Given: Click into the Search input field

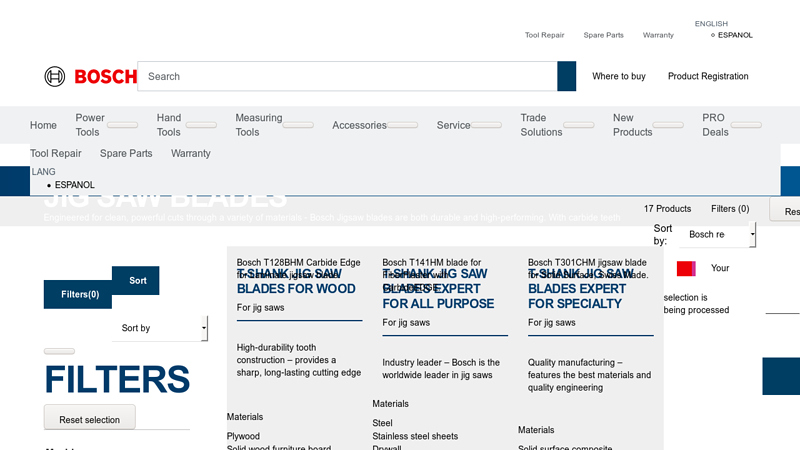Looking at the screenshot, I should pos(346,76).
